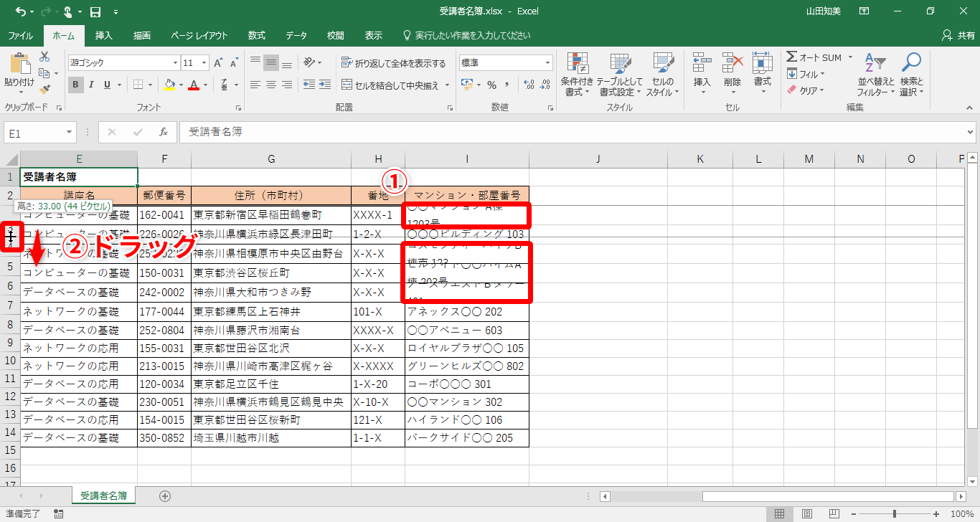Click the Save icon in title bar
The height and width of the screenshot is (522, 980).
tap(95, 11)
